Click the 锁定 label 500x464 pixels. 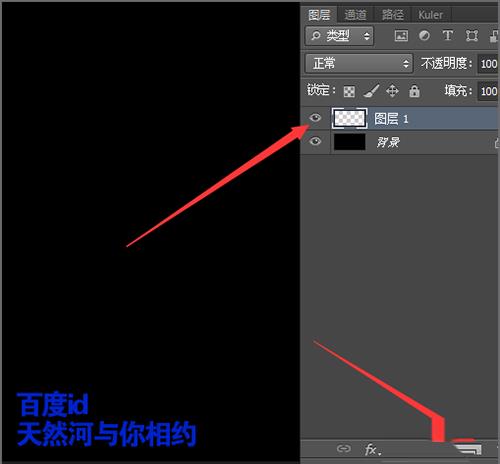pos(321,90)
